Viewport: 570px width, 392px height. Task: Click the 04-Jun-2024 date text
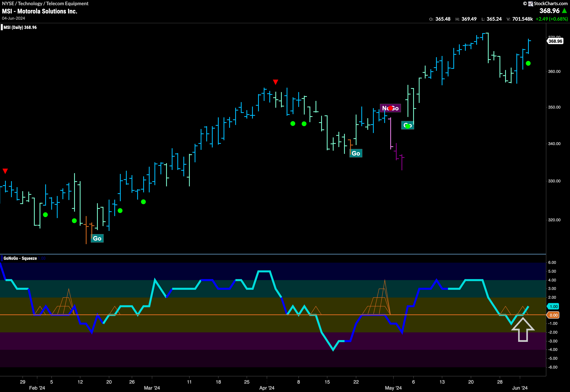[x=13, y=18]
